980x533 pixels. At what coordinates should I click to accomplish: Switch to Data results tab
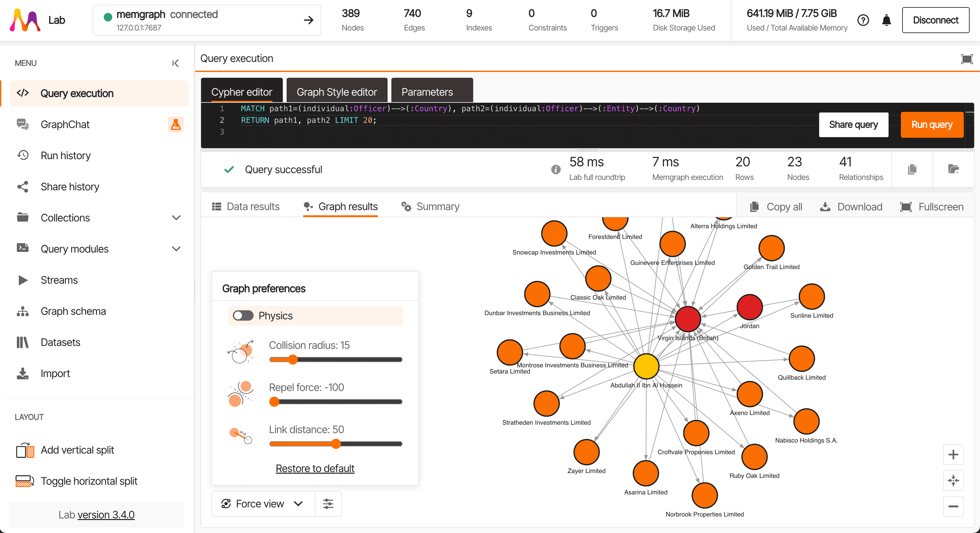pos(246,207)
